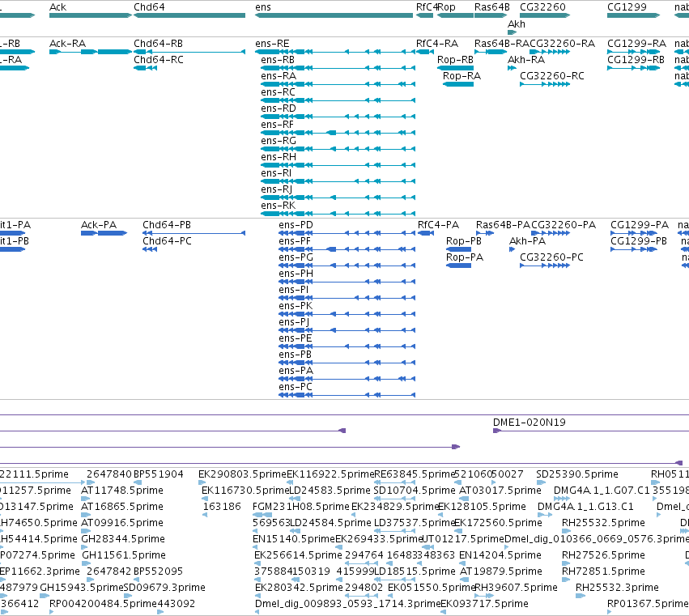The width and height of the screenshot is (689, 616).
Task: Select the ens-PF protein label
Action: [295, 241]
